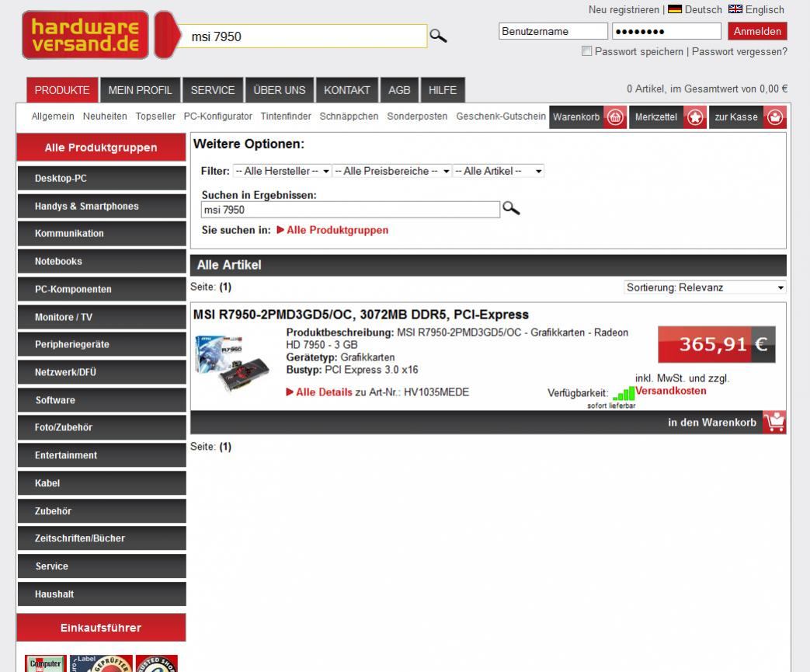This screenshot has width=810, height=672.
Task: Click the German flag icon
Action: click(x=675, y=9)
